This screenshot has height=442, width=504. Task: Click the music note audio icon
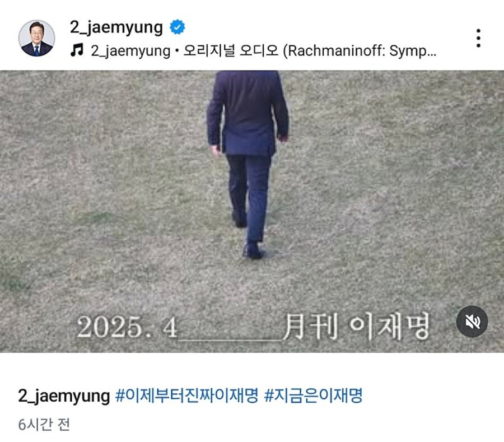click(77, 50)
